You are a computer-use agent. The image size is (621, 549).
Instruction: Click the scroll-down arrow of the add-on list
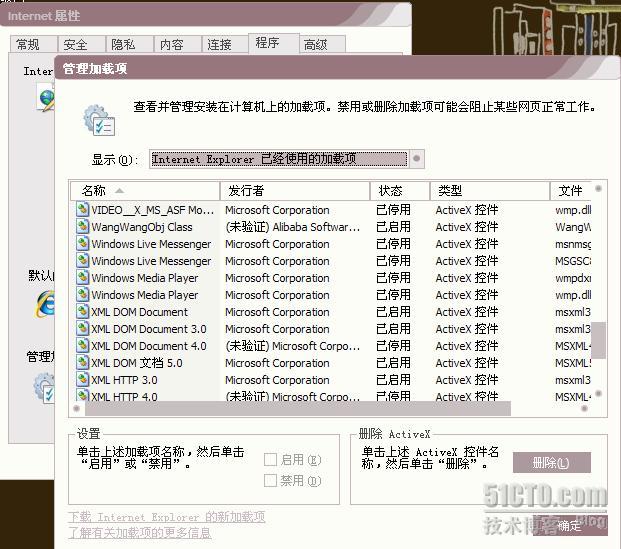click(598, 394)
